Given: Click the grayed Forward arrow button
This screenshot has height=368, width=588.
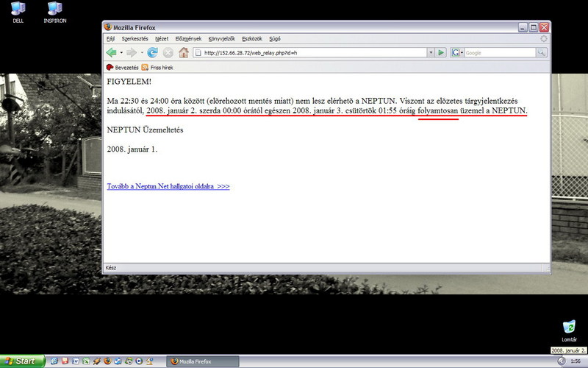Looking at the screenshot, I should tap(132, 52).
